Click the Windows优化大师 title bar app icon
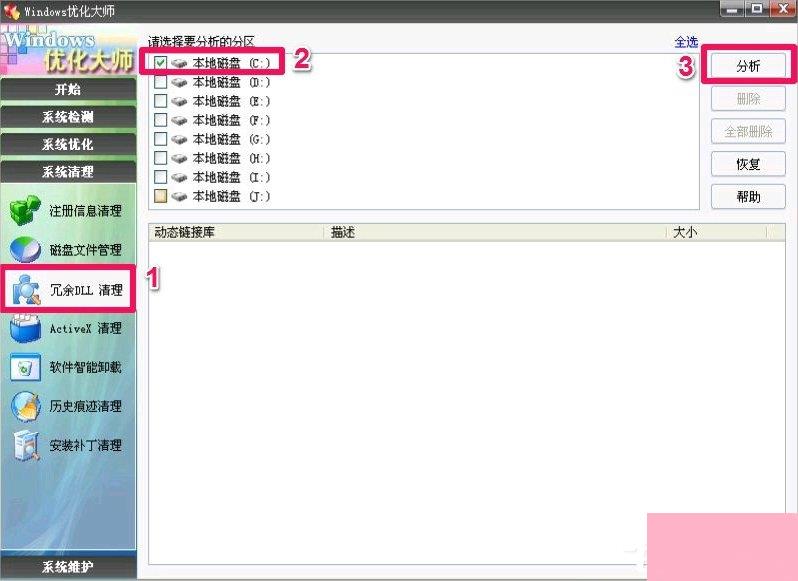This screenshot has width=798, height=581. [11, 10]
